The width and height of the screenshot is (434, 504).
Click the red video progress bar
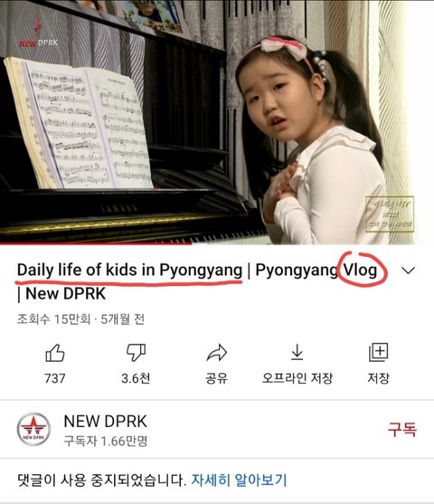(x=96, y=243)
